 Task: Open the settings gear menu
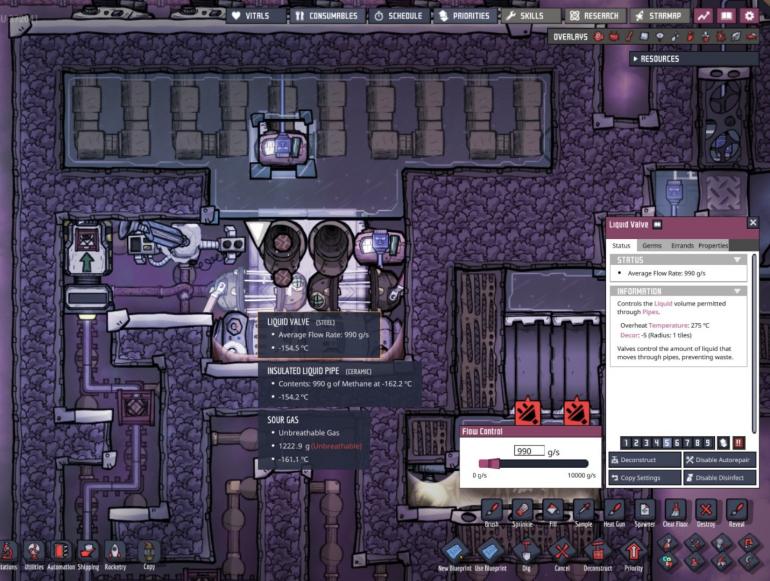(x=749, y=16)
